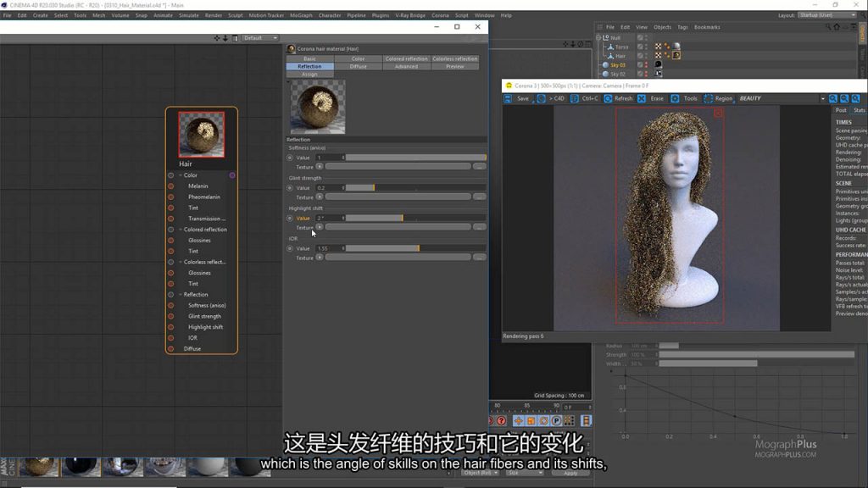Click the film-strip icon right of the timeline

tap(586, 421)
